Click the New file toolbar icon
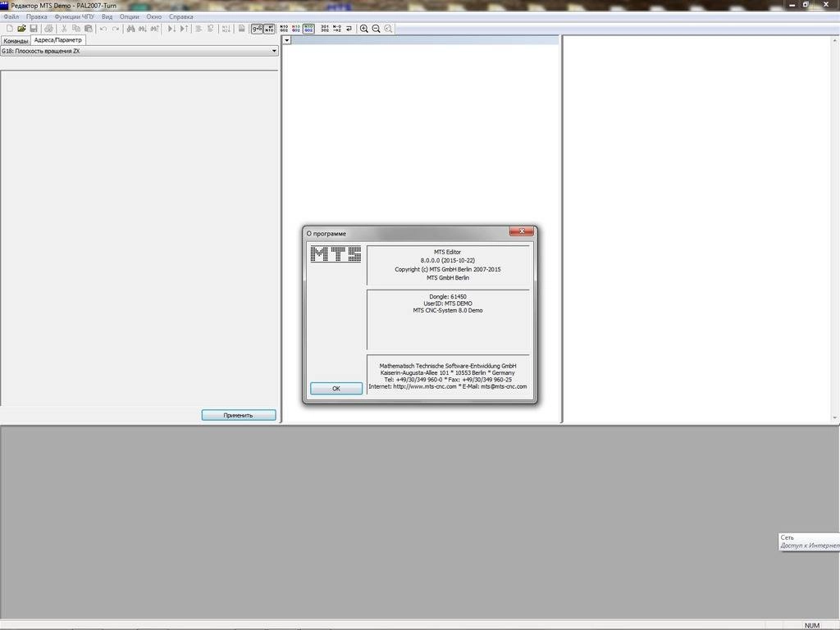Screen dimensions: 840x630 click(x=10, y=29)
